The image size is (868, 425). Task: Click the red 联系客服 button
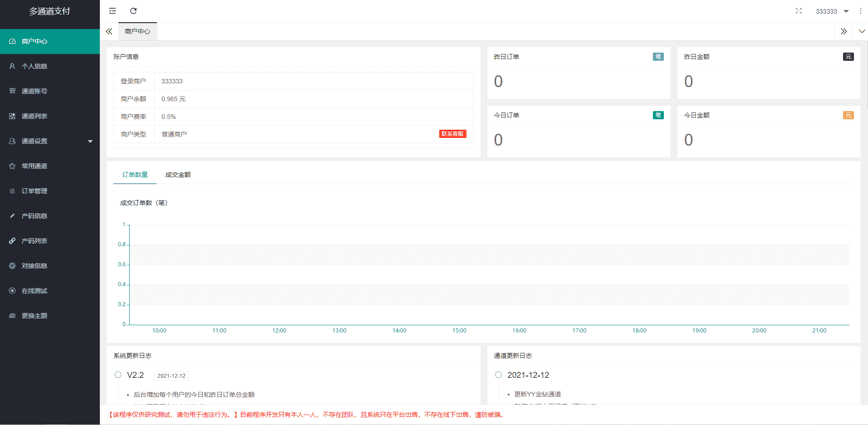[452, 134]
